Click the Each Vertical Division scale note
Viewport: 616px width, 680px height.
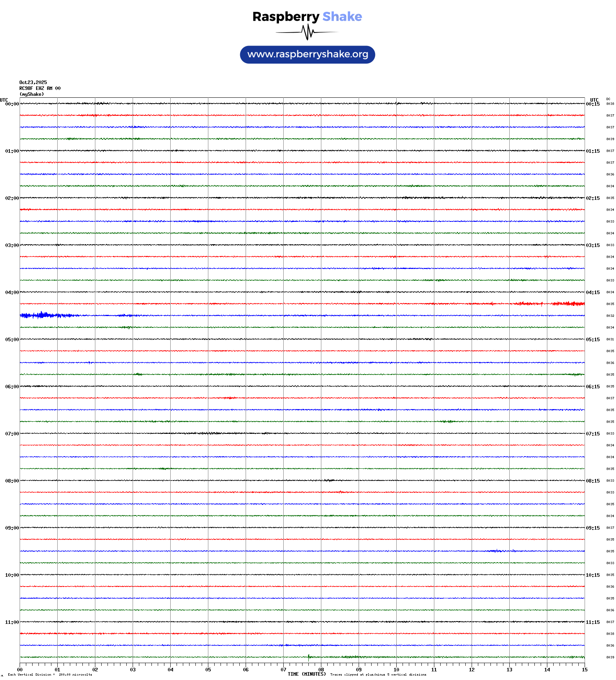click(x=50, y=675)
